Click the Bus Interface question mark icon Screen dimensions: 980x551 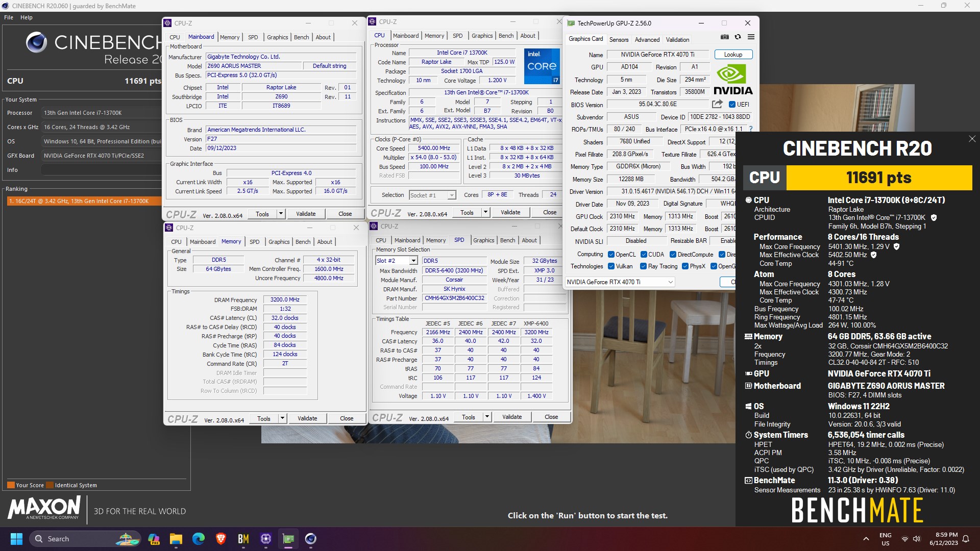751,129
